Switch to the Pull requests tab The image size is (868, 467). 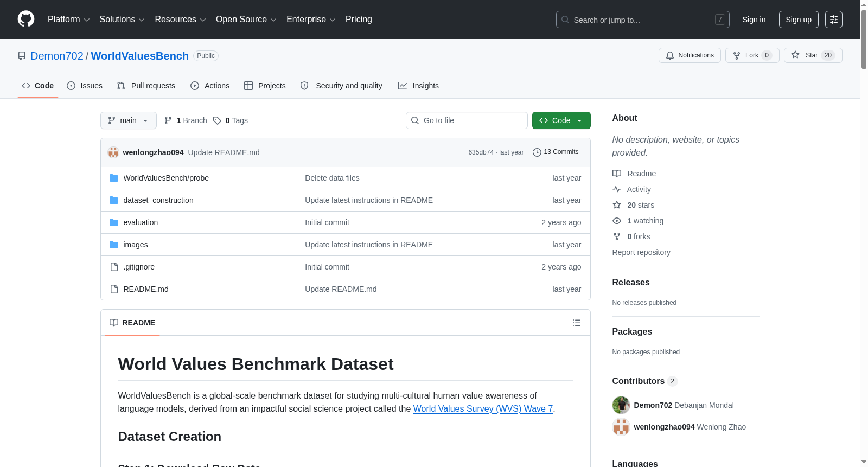click(x=146, y=86)
